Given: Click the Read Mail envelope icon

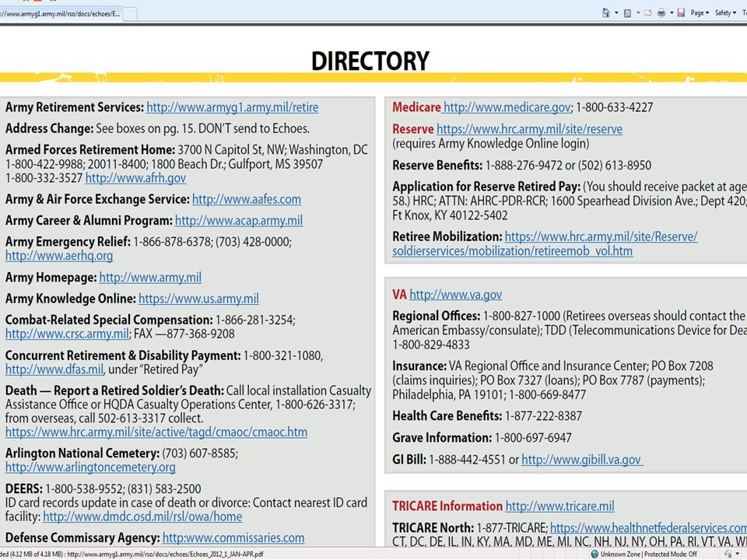Looking at the screenshot, I should tap(648, 13).
